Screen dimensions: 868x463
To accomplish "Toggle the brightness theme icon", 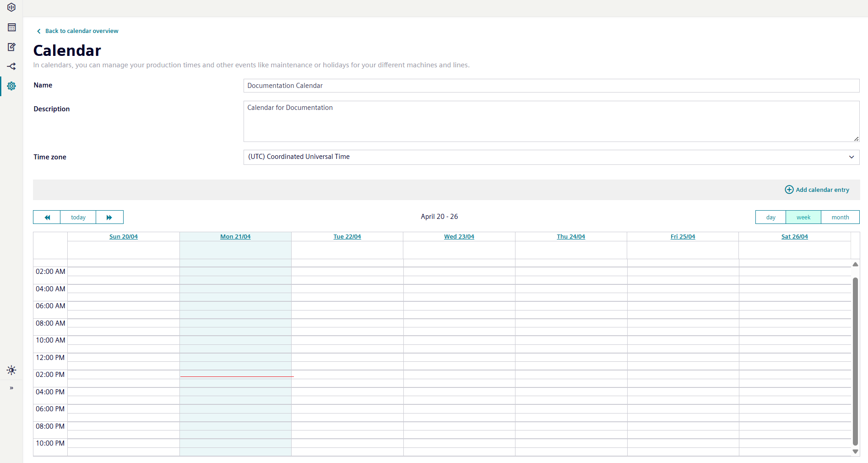I will tap(11, 370).
